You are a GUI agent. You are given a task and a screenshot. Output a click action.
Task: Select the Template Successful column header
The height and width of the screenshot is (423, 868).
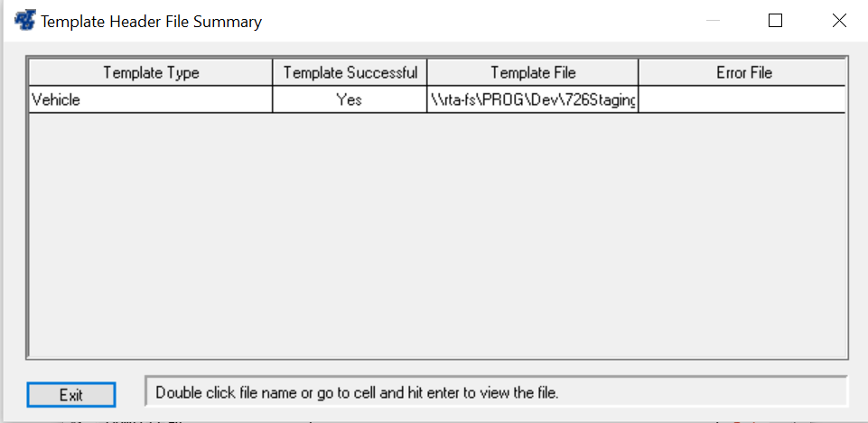350,72
